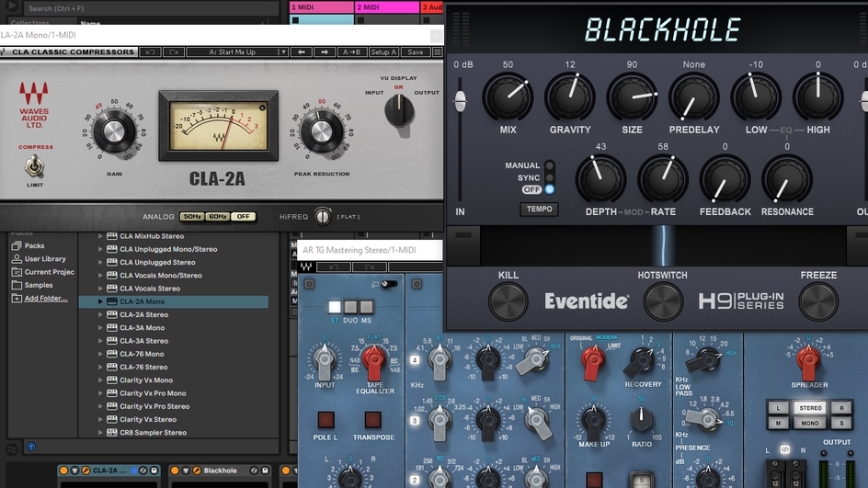This screenshot has width=868, height=488.
Task: Expand CLA-3A Stereo entry
Action: pos(100,341)
